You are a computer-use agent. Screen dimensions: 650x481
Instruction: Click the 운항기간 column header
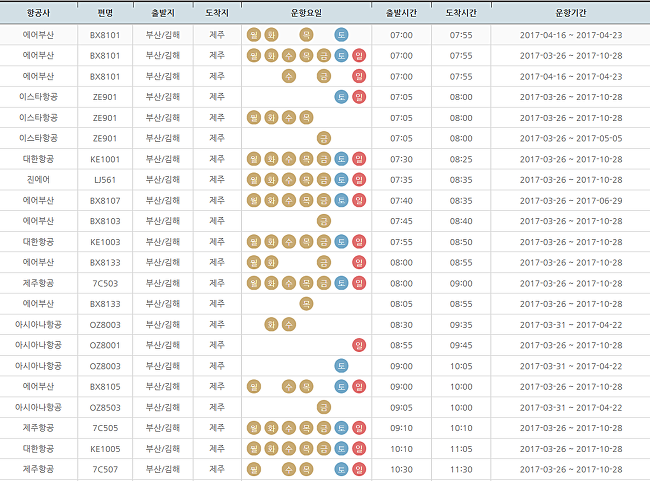point(571,13)
